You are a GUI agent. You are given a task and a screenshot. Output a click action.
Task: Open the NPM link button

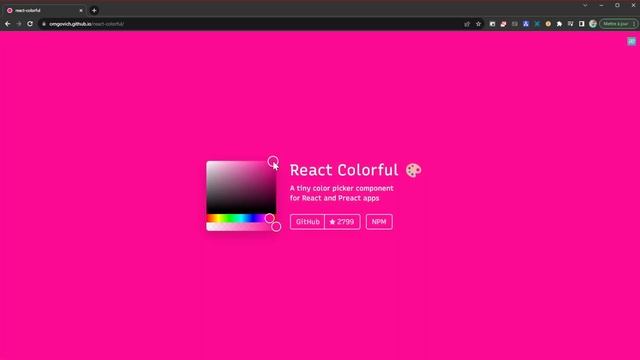point(379,222)
